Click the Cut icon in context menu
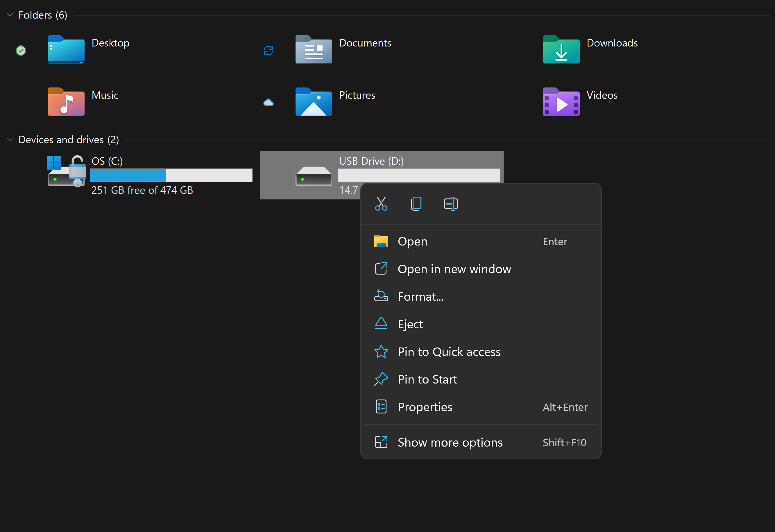775x532 pixels. point(381,203)
